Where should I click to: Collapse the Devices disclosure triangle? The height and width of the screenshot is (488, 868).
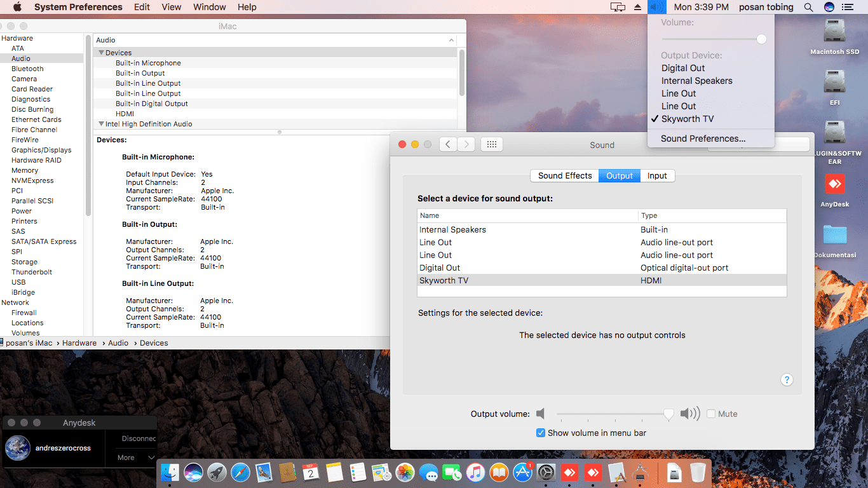[101, 53]
